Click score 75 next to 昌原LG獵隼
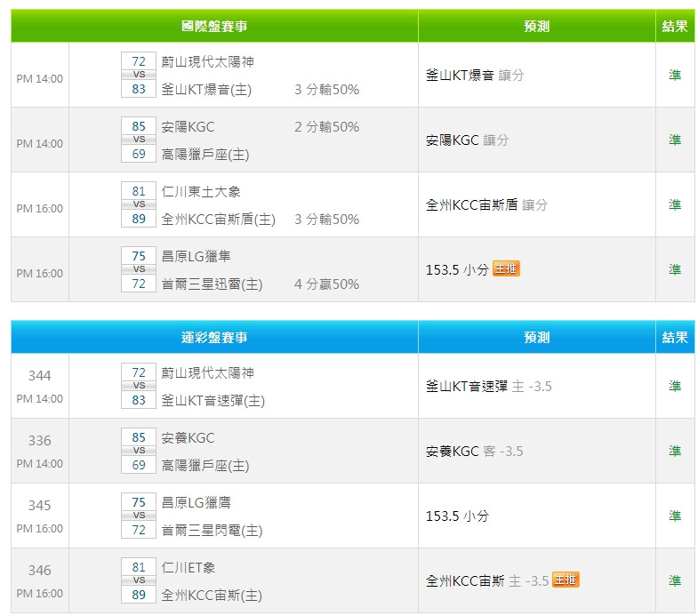This screenshot has height=616, width=698. coord(139,256)
